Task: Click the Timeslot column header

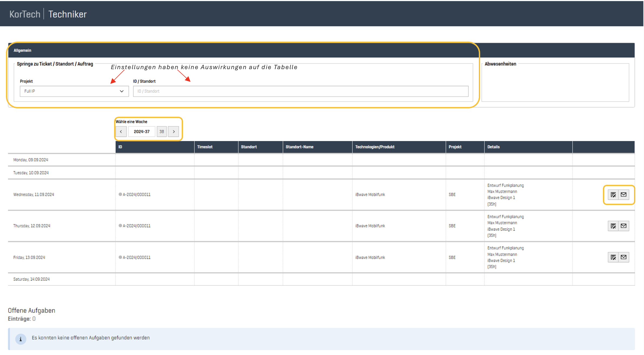Action: [205, 147]
